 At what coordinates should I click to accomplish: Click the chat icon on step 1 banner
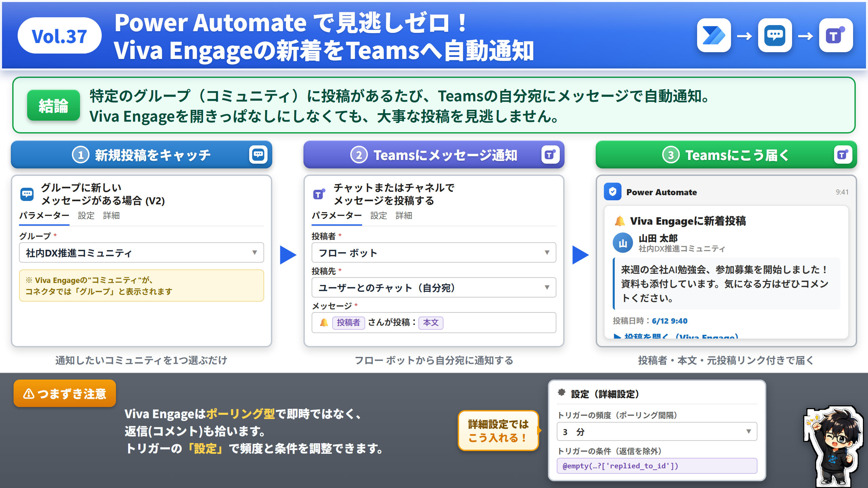[258, 155]
